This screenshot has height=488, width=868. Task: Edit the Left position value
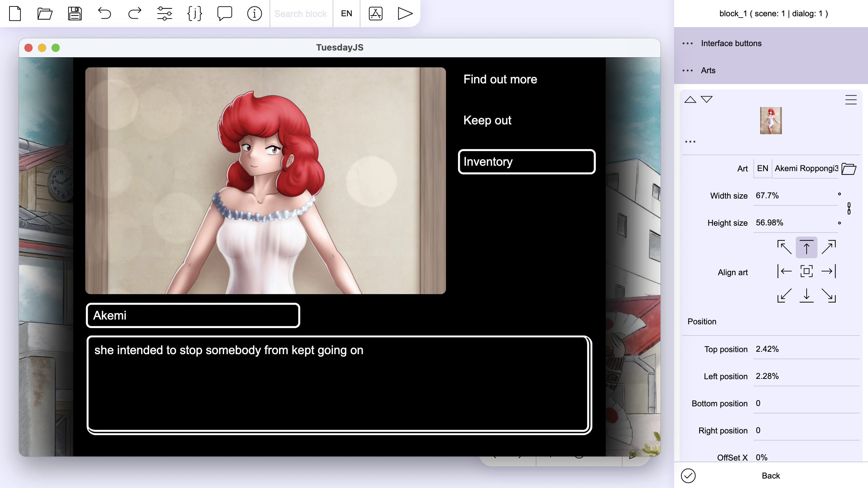click(x=806, y=376)
